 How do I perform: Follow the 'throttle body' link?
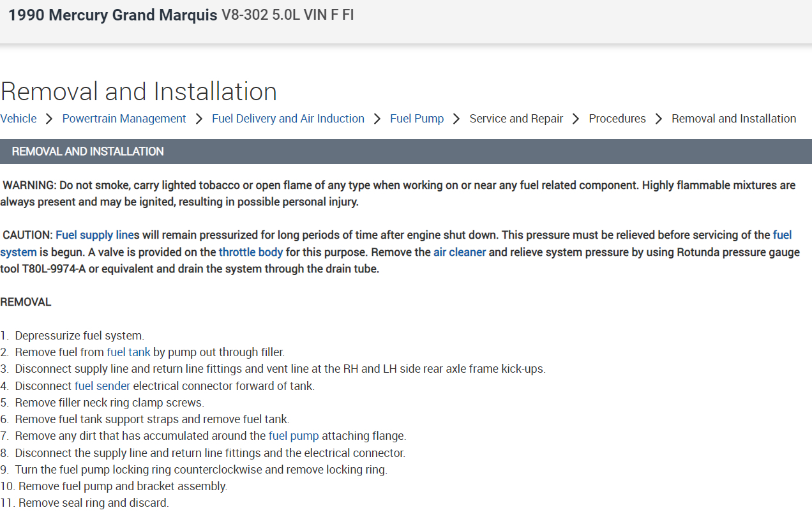pyautogui.click(x=251, y=252)
